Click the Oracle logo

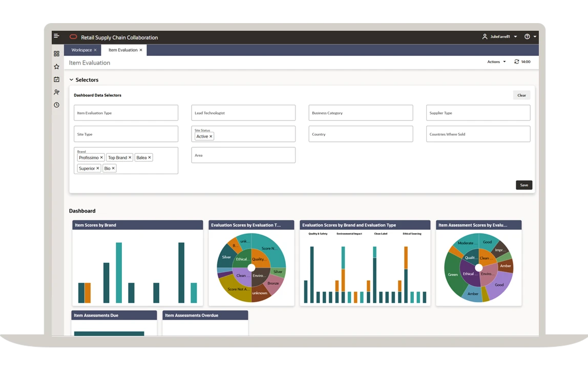[x=73, y=37]
